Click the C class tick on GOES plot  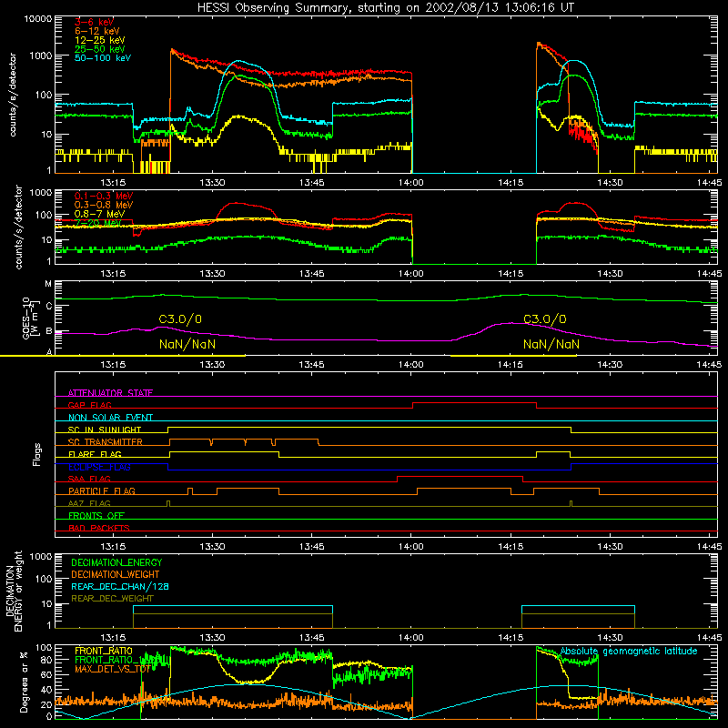point(49,306)
